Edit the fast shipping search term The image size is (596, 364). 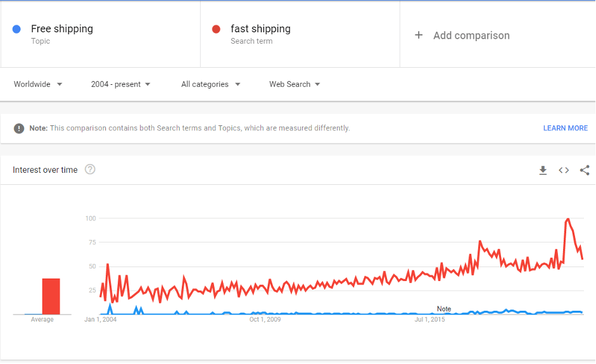pyautogui.click(x=260, y=29)
